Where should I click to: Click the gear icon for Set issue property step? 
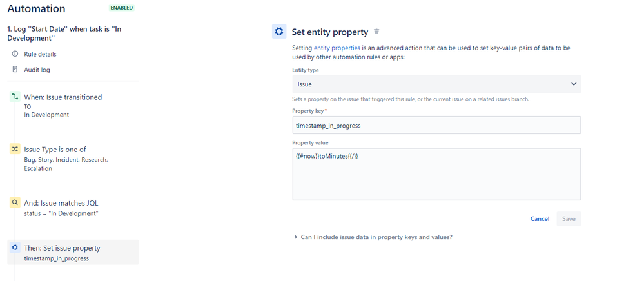point(15,247)
